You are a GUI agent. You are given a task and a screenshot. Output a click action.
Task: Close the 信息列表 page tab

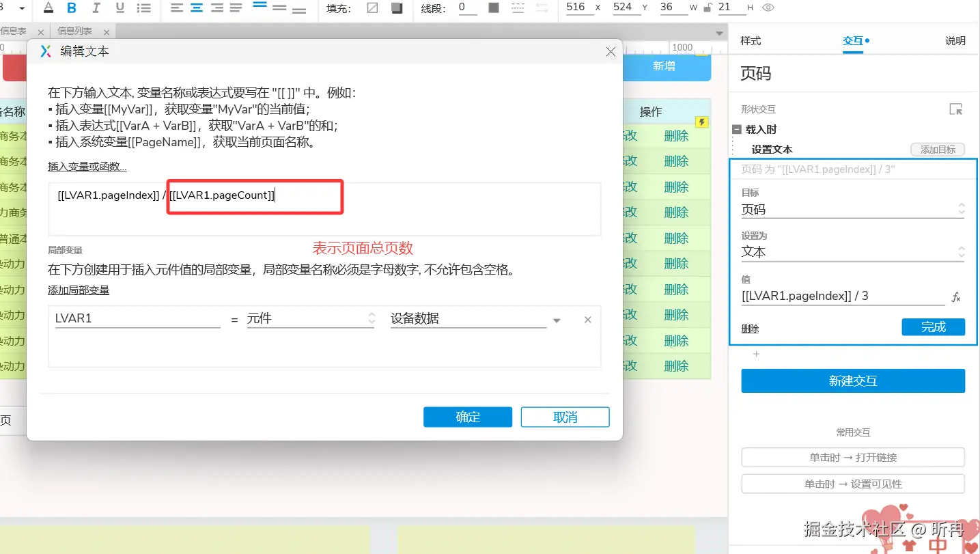tap(106, 32)
